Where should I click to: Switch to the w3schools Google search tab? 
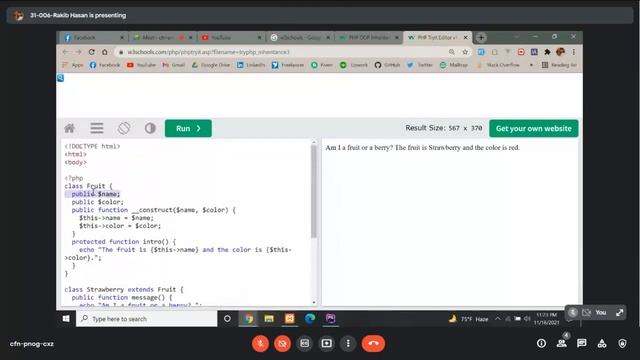click(300, 38)
